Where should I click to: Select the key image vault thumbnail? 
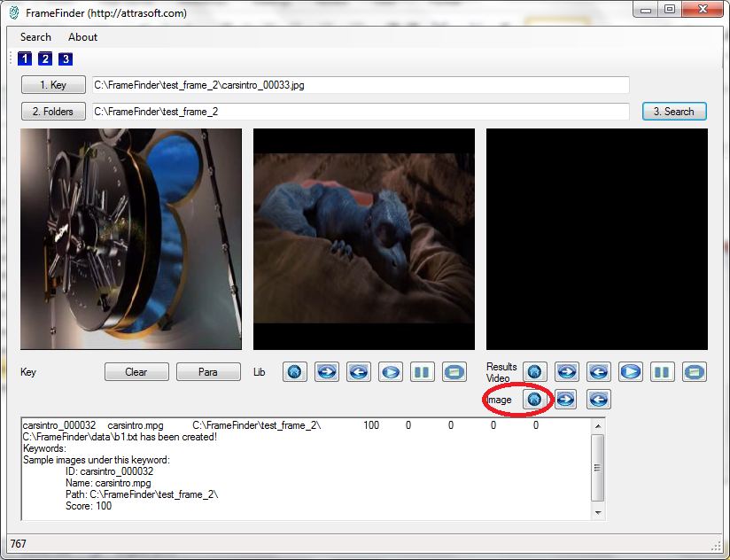131,239
